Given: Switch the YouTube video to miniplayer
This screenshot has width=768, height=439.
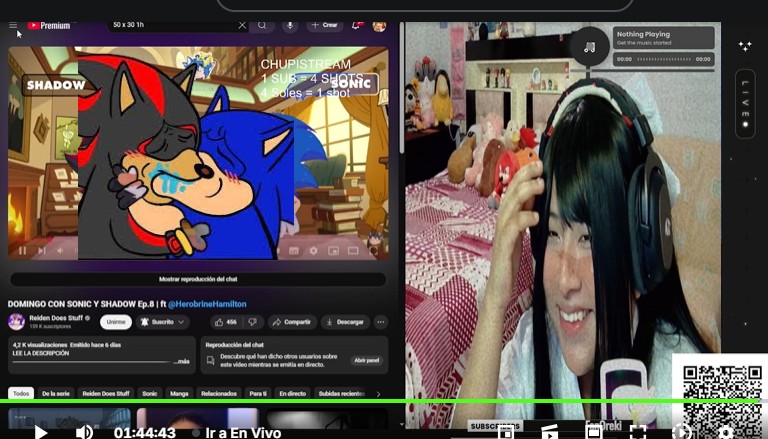Looking at the screenshot, I should click(333, 251).
